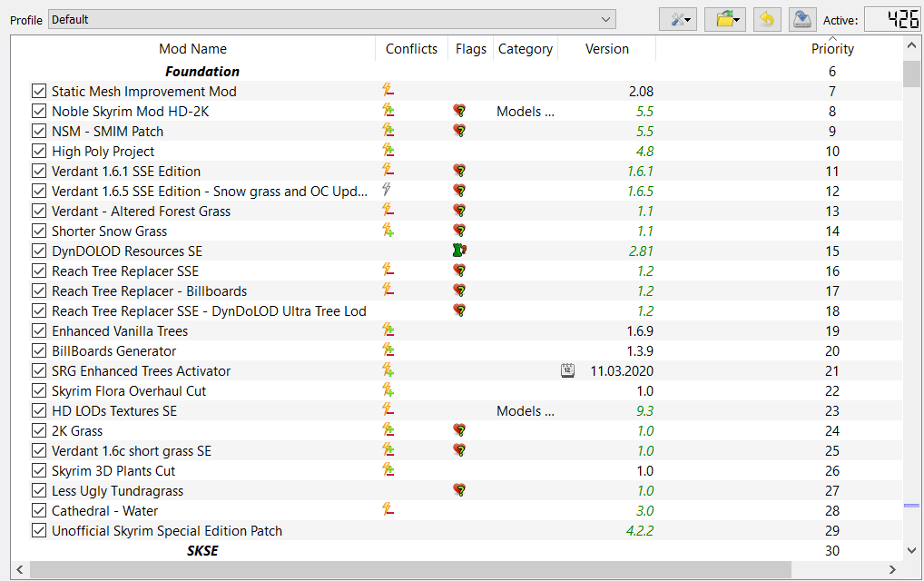Sort by the Priority column header
Screen dimensions: 924x581
[832, 49]
